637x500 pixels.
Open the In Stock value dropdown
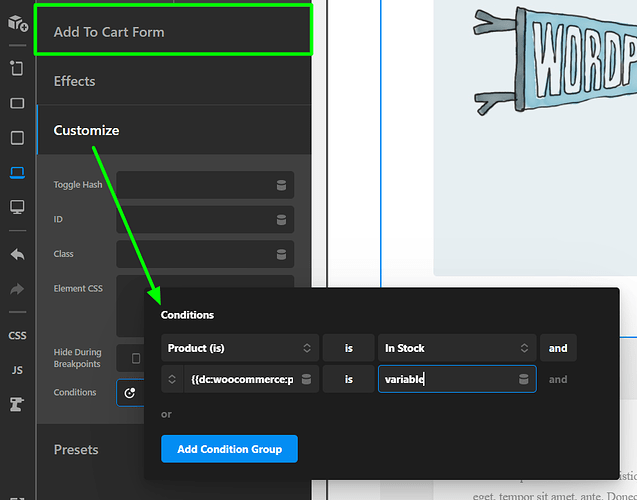click(x=457, y=348)
